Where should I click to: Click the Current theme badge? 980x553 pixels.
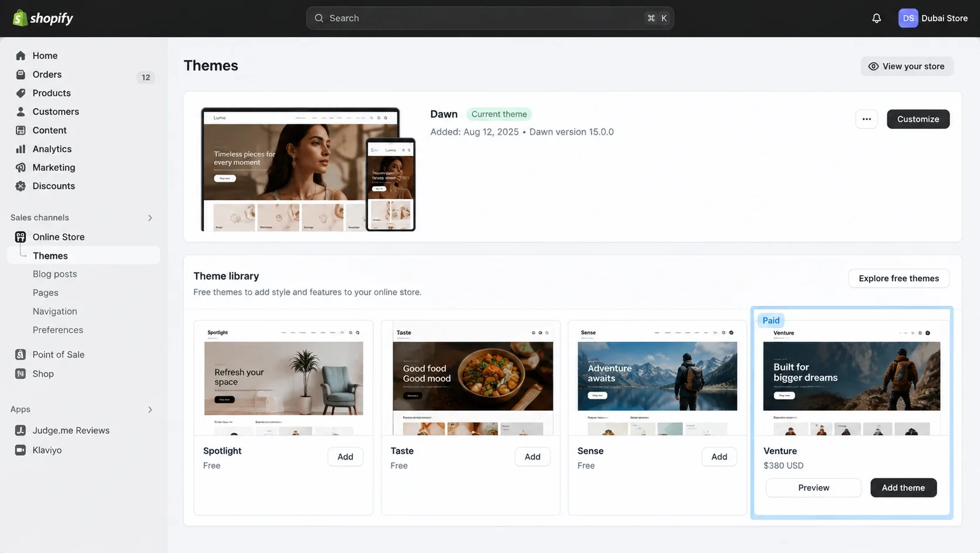click(499, 114)
